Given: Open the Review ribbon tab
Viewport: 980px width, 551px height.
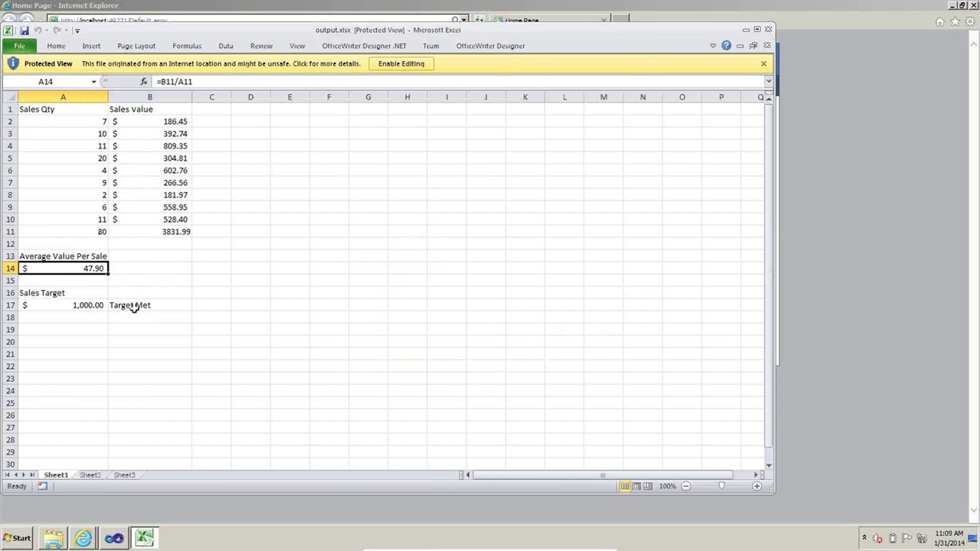Looking at the screenshot, I should click(x=261, y=46).
